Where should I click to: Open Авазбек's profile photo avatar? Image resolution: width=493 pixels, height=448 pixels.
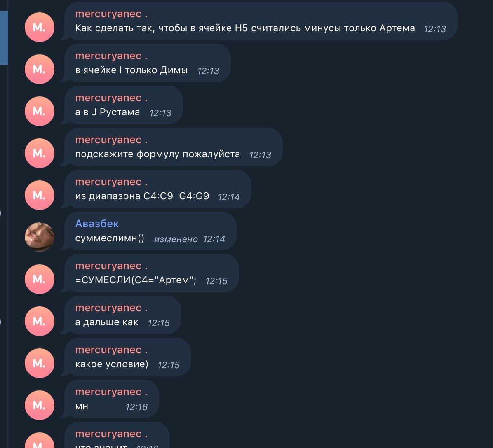click(x=39, y=237)
